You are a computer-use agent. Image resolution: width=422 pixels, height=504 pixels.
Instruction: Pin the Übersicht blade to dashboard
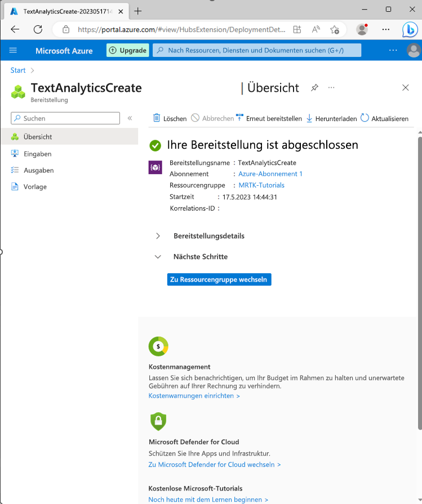click(314, 87)
